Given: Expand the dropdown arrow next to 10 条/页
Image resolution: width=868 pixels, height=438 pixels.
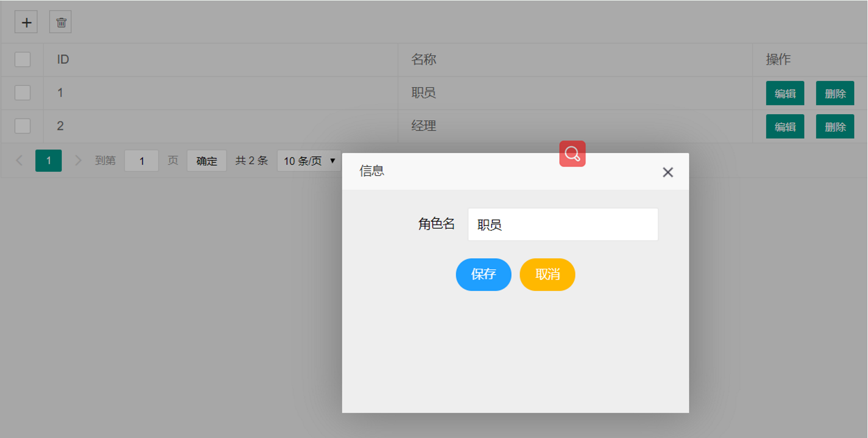Looking at the screenshot, I should tap(333, 160).
